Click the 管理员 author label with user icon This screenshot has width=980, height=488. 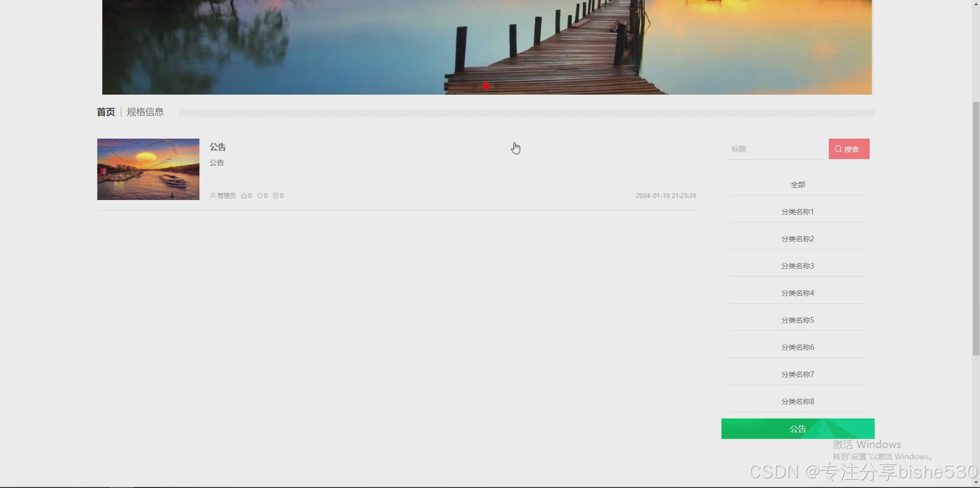(223, 196)
